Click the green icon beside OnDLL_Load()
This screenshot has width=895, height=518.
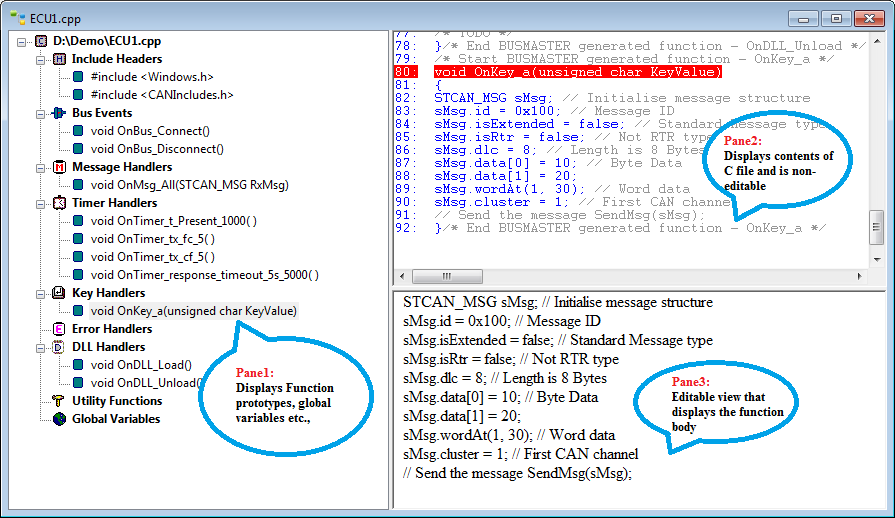pos(78,365)
